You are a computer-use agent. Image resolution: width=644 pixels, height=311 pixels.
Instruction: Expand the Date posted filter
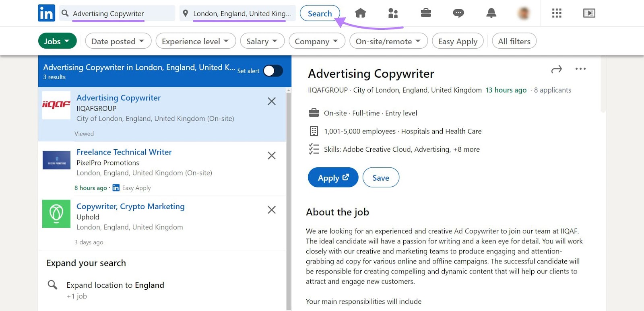(x=118, y=41)
